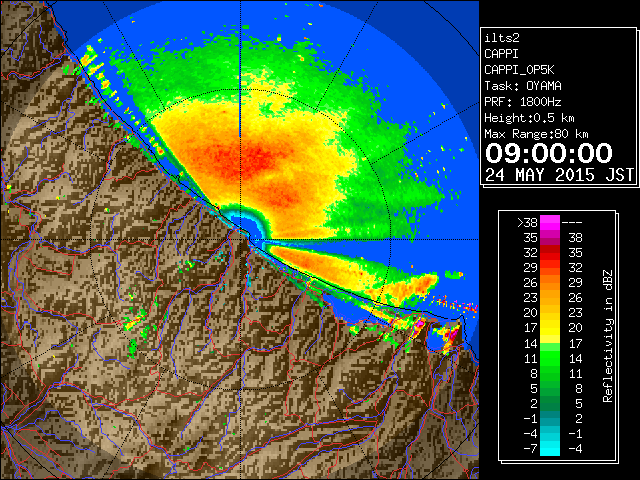Viewport: 640px width, 480px height.
Task: Select the cyan legend band beside -7
Action: tap(550, 449)
